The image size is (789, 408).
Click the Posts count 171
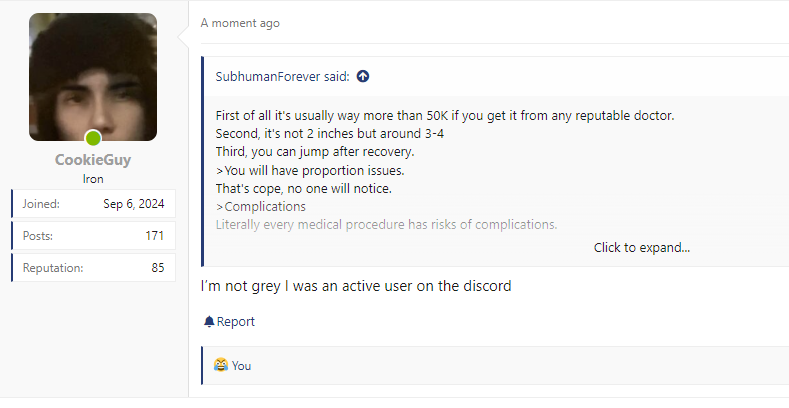click(154, 236)
